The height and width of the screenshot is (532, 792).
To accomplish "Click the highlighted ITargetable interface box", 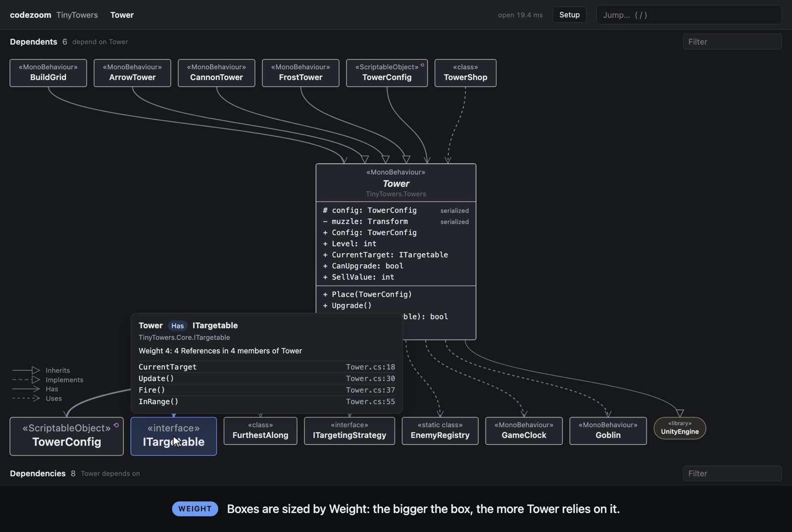I will pos(173,436).
